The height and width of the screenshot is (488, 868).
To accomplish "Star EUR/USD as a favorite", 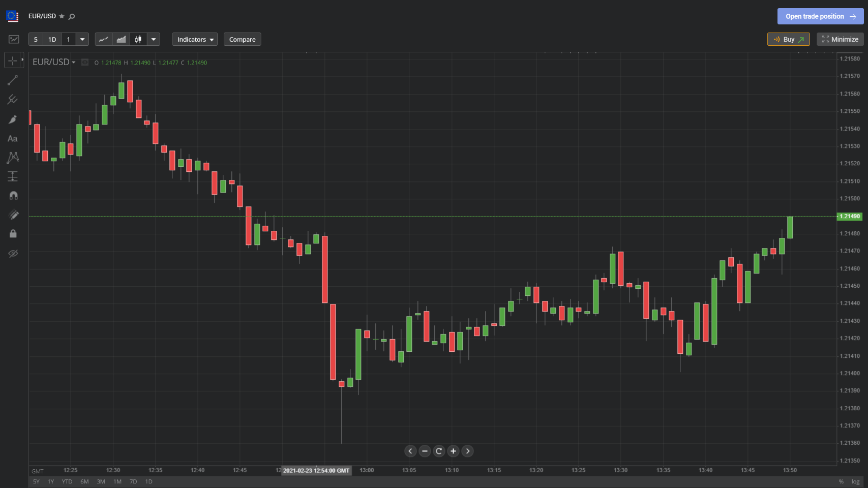I will click(61, 16).
